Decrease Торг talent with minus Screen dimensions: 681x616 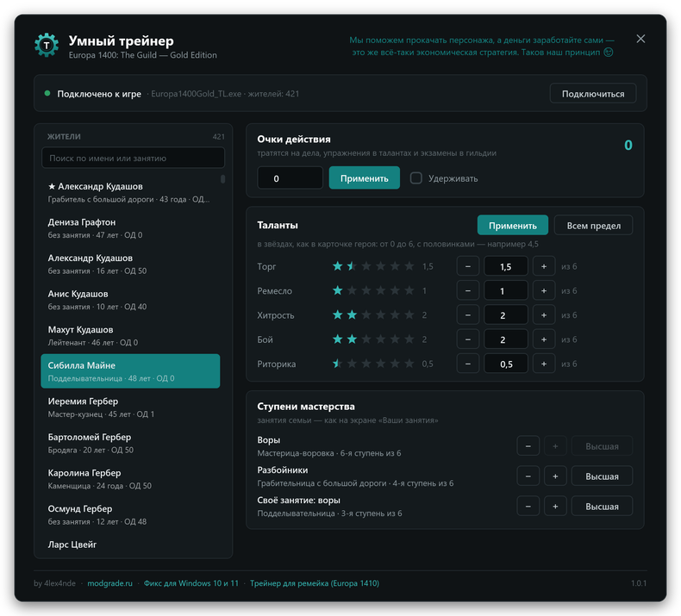point(468,266)
